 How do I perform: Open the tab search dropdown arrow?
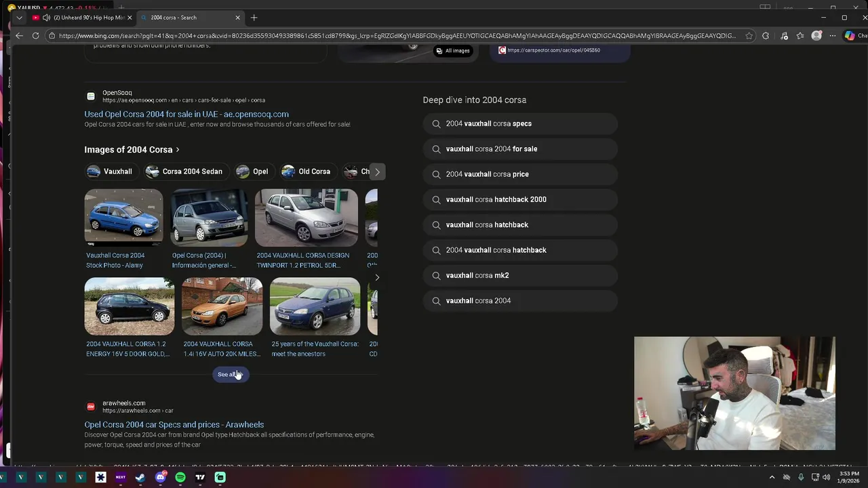coord(19,18)
